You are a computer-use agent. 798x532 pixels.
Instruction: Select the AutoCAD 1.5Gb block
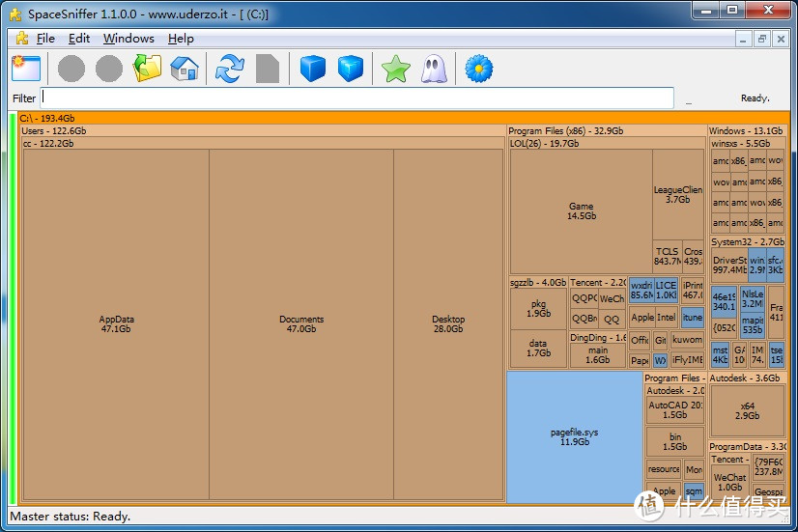675,410
